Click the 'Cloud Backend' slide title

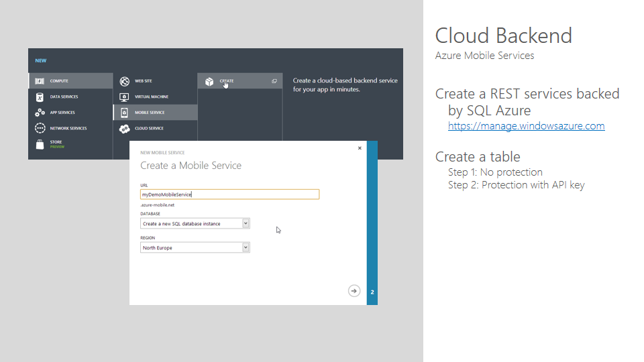pos(504,36)
